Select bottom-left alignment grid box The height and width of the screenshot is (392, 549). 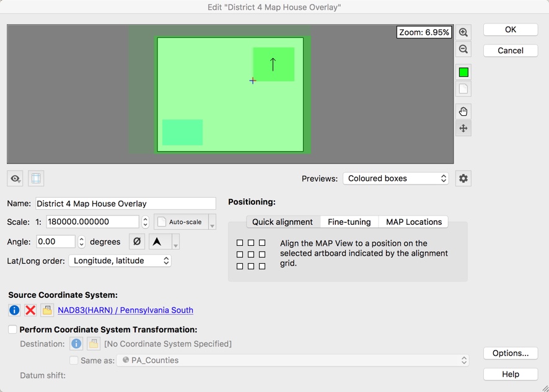point(240,266)
